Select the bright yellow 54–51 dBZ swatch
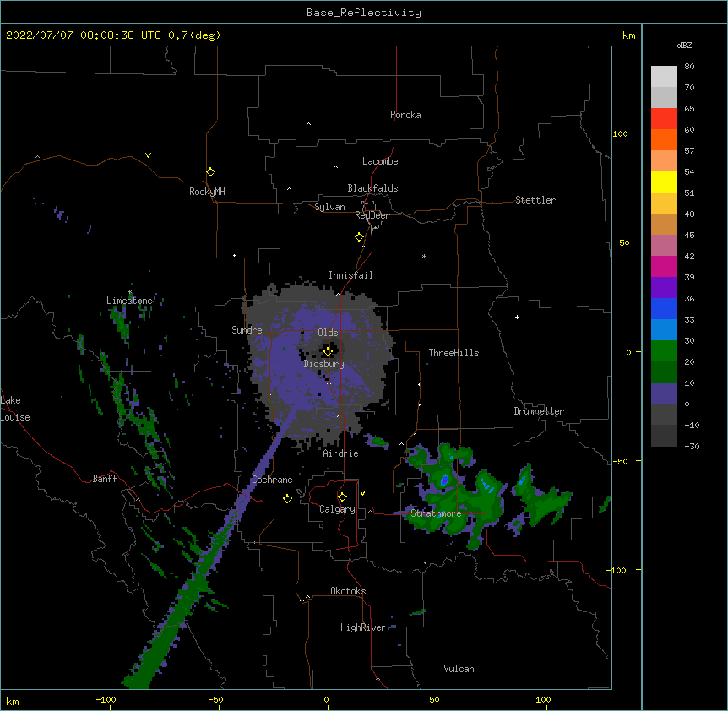This screenshot has width=728, height=711. coord(664,182)
